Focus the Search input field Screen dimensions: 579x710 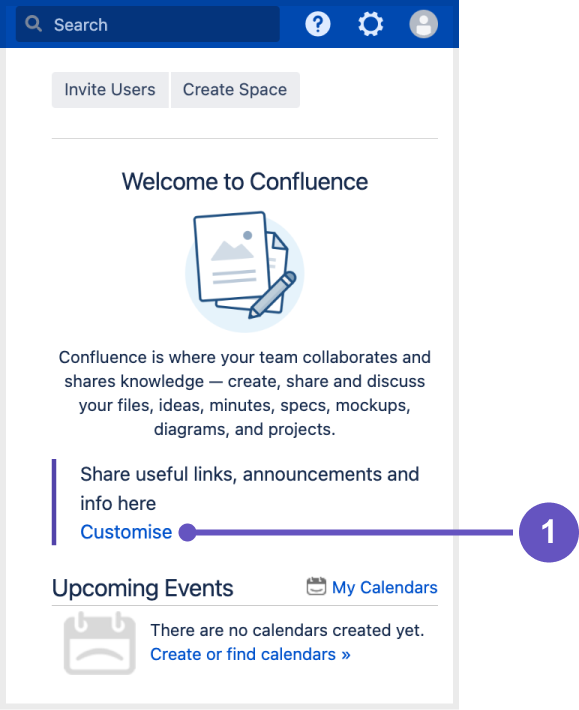click(x=148, y=24)
